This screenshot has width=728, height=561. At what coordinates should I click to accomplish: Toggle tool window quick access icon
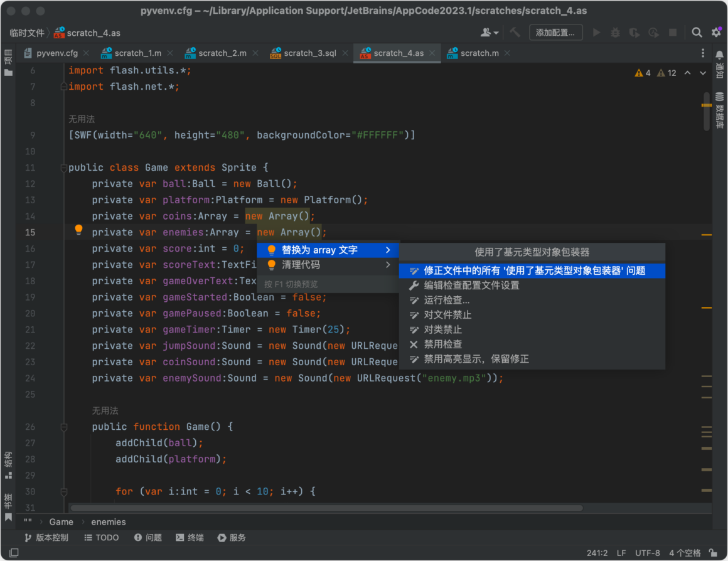(x=14, y=553)
